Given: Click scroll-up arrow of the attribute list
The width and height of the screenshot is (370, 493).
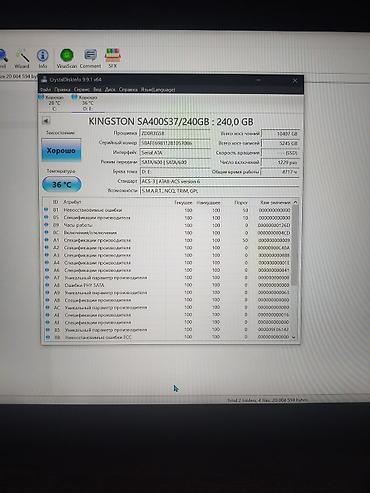Looking at the screenshot, I should pyautogui.click(x=295, y=202).
